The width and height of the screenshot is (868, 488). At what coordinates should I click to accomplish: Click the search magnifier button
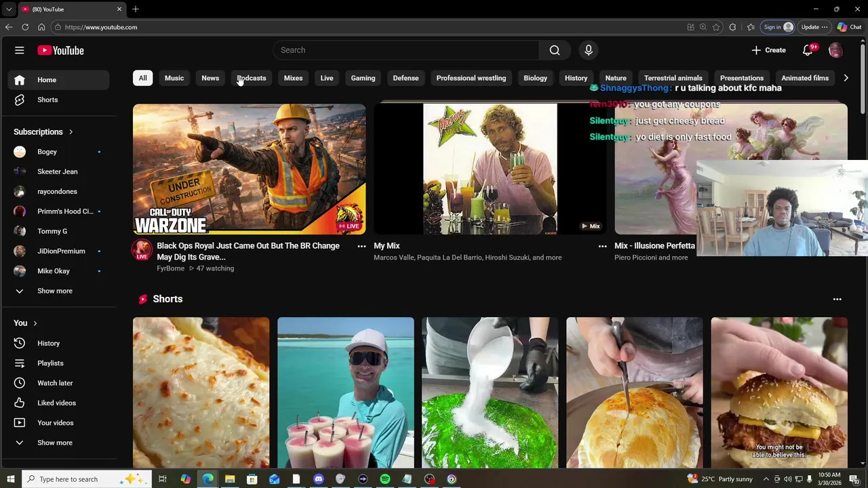pyautogui.click(x=555, y=50)
